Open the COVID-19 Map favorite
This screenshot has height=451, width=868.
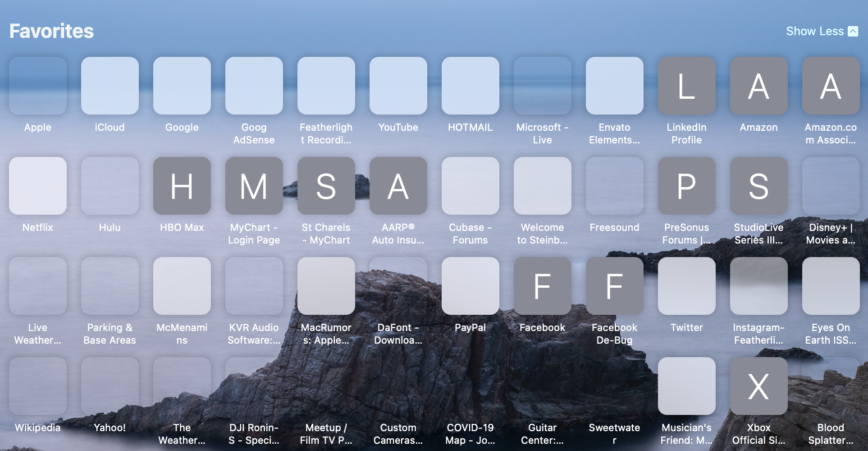[x=471, y=386]
